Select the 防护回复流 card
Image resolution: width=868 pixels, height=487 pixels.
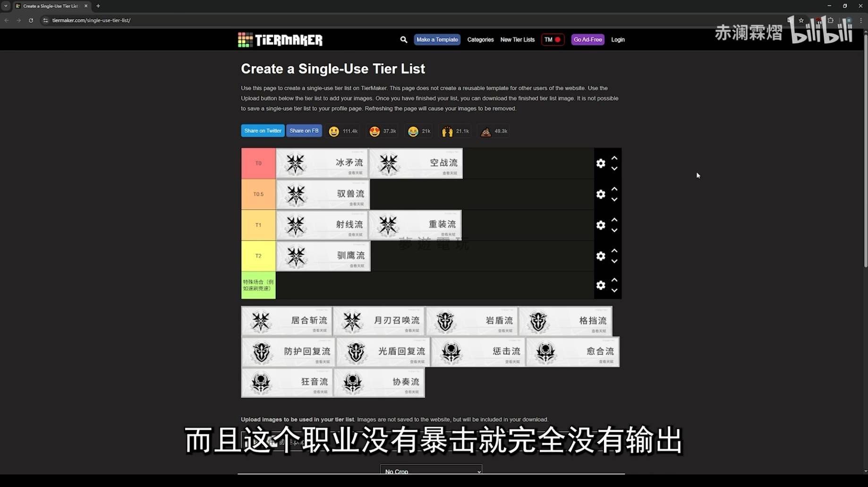pos(289,352)
